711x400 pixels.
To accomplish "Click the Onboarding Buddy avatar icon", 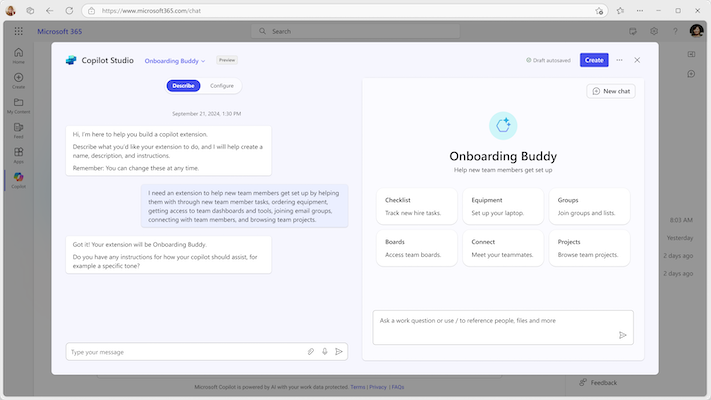I will 503,126.
